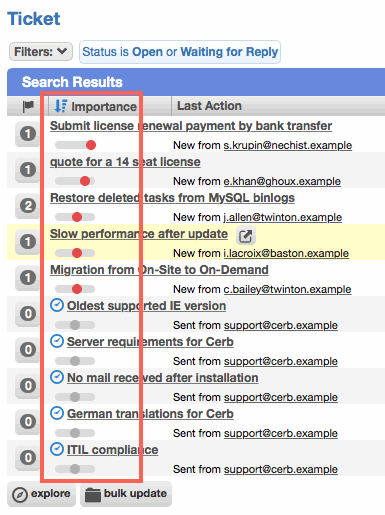Image resolution: width=385 pixels, height=515 pixels.
Task: Click the clock icon before ITIL compliance
Action: pos(57,449)
